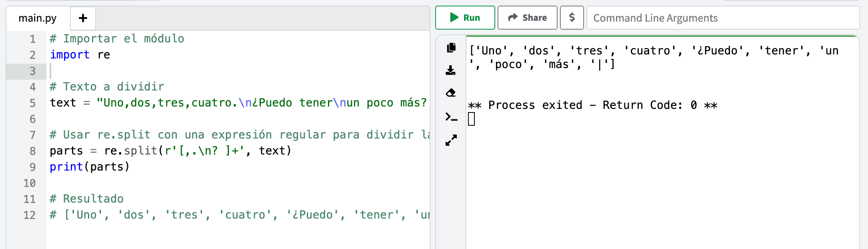Switch to the main.py tab

click(38, 18)
